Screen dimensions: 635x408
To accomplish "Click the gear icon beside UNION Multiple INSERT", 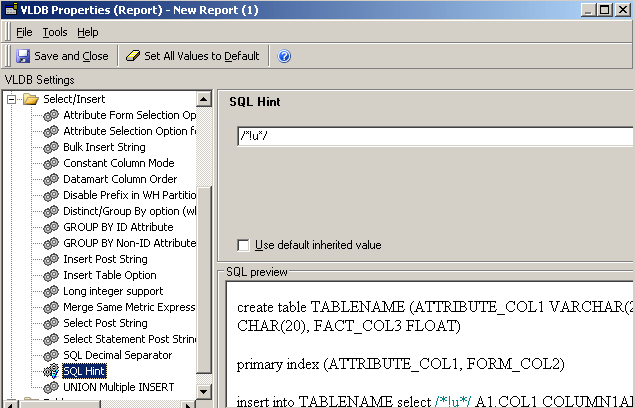I will (x=50, y=387).
